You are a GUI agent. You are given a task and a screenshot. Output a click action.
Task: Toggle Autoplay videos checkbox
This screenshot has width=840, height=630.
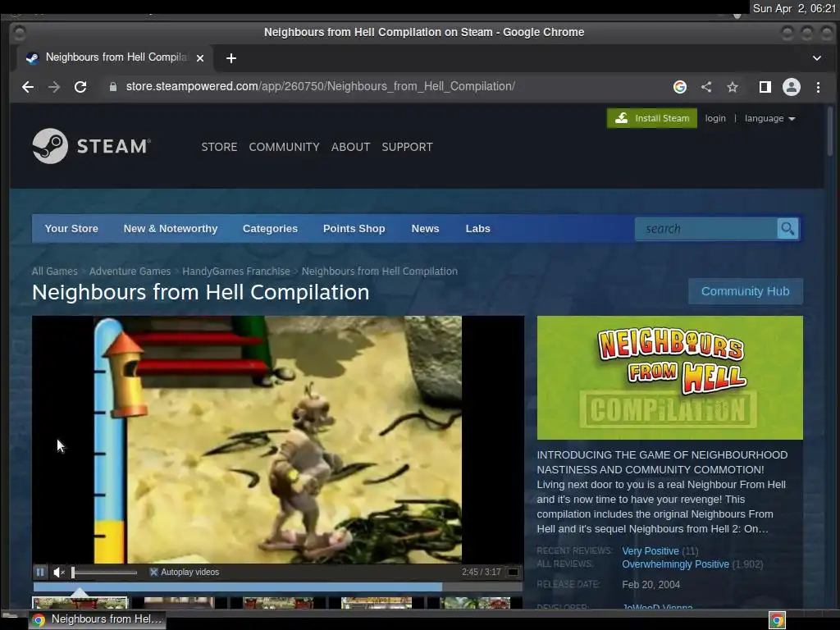tap(153, 572)
